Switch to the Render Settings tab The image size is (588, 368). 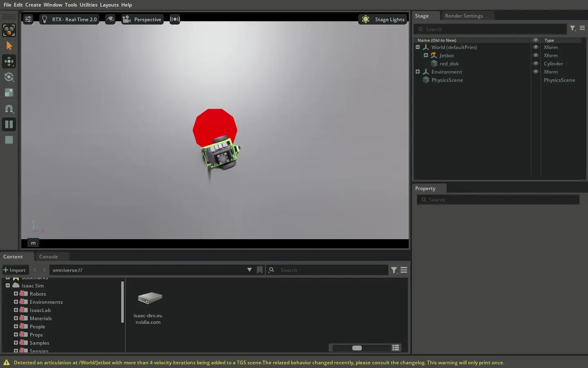tap(464, 16)
